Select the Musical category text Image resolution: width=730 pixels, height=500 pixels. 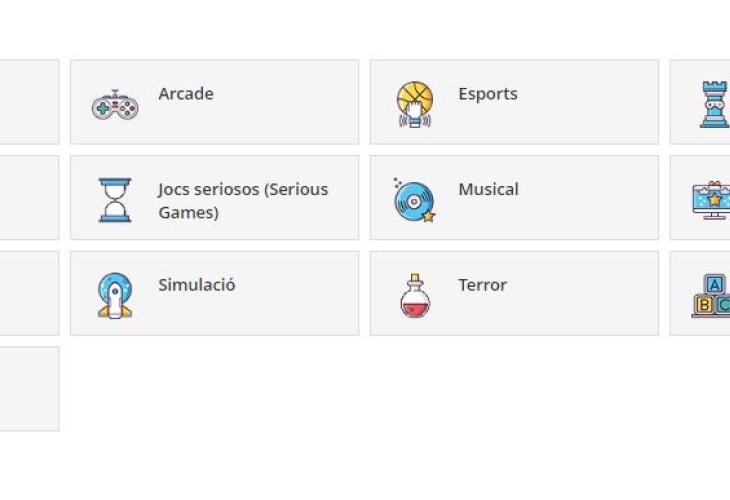tap(488, 189)
